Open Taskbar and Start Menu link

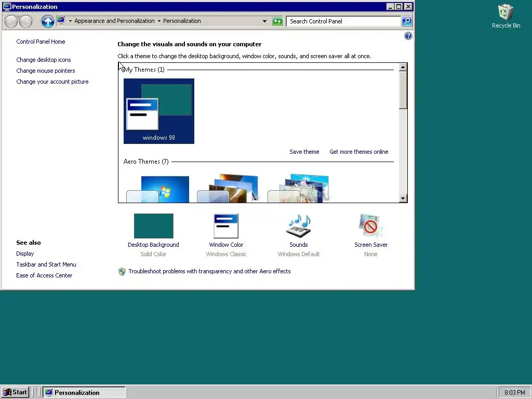click(46, 264)
